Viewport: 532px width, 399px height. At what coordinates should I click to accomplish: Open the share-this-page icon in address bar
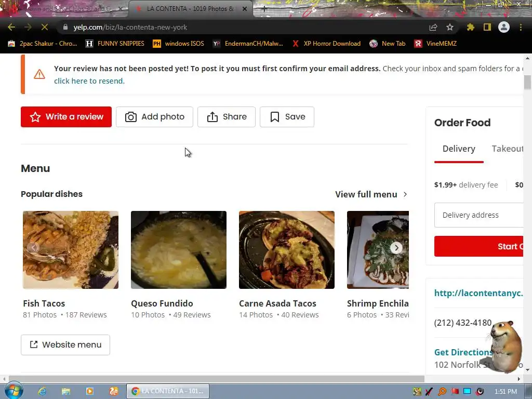pyautogui.click(x=433, y=27)
